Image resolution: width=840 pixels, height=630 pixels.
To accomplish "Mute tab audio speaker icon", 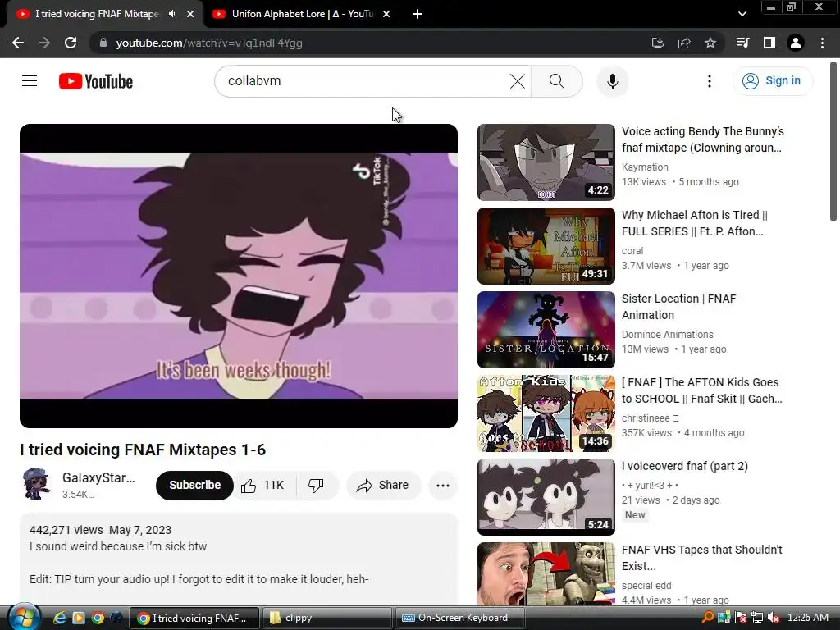I will [172, 14].
